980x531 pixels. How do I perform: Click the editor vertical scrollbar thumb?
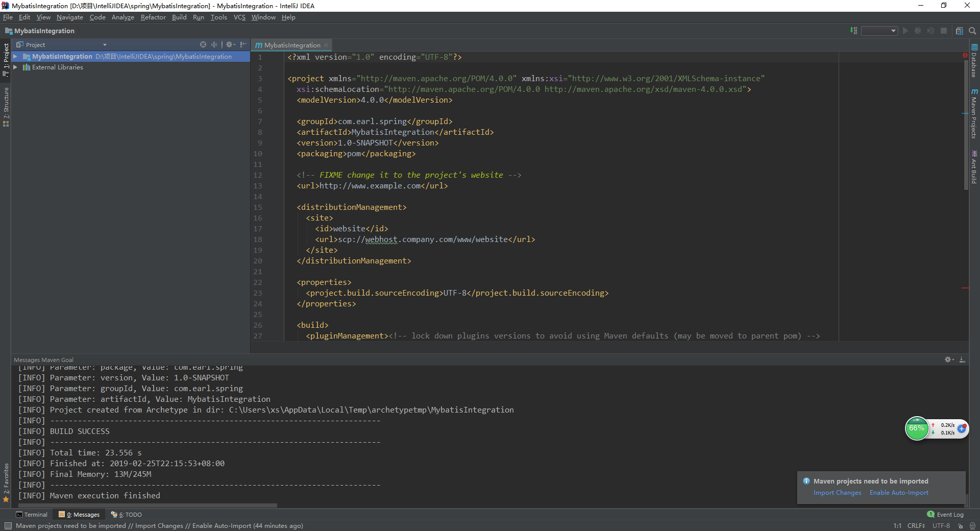(966, 125)
